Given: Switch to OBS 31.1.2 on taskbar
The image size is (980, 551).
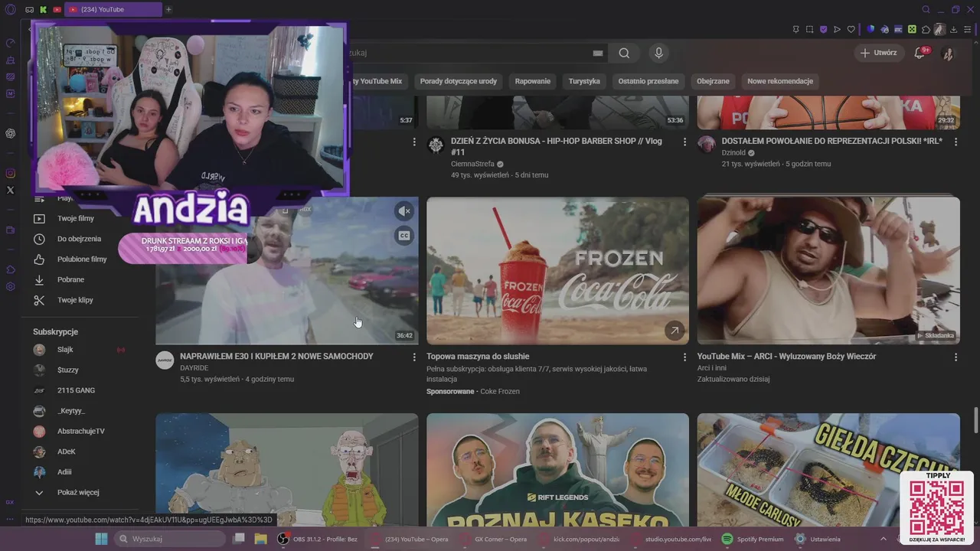Looking at the screenshot, I should click(x=318, y=539).
